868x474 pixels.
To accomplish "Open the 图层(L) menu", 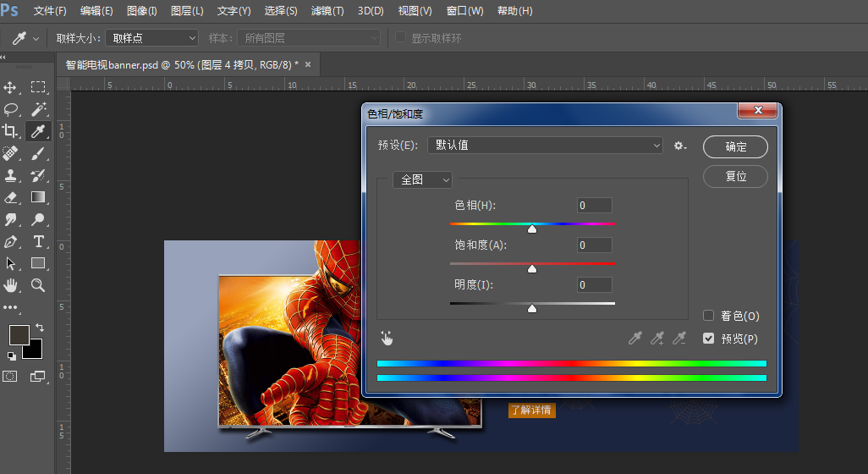I will click(187, 10).
